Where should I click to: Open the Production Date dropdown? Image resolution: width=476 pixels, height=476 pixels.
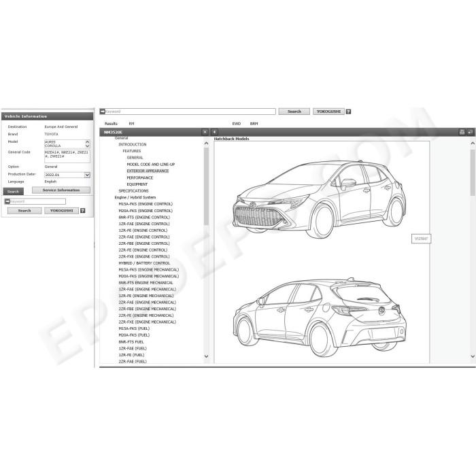(87, 175)
